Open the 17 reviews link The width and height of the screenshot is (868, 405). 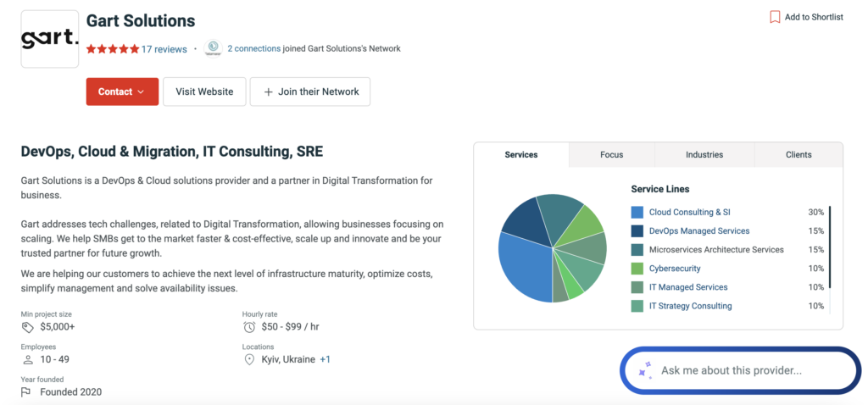pyautogui.click(x=164, y=49)
